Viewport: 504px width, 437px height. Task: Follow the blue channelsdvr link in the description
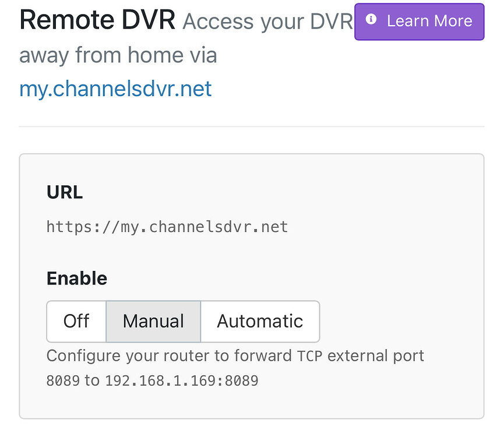115,89
